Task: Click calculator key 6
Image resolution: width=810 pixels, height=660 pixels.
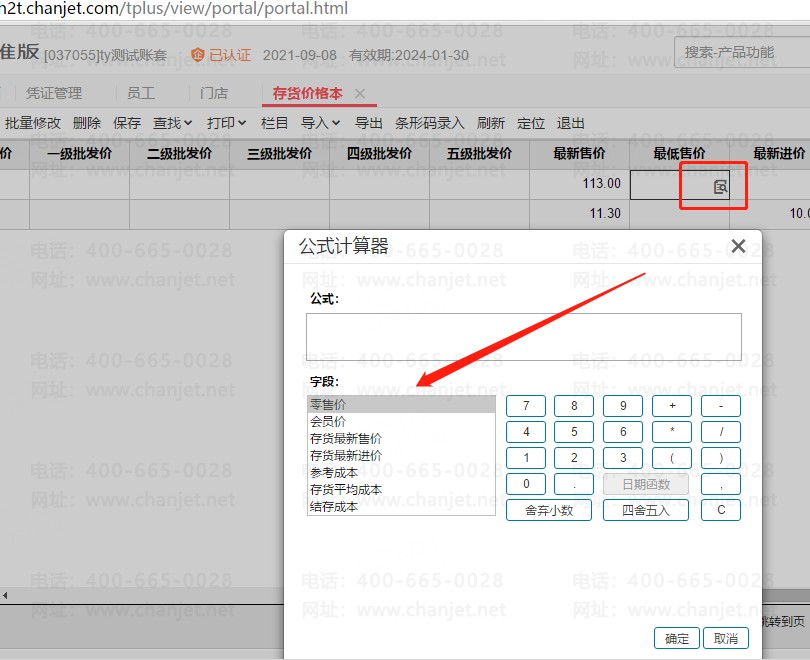Action: (623, 432)
